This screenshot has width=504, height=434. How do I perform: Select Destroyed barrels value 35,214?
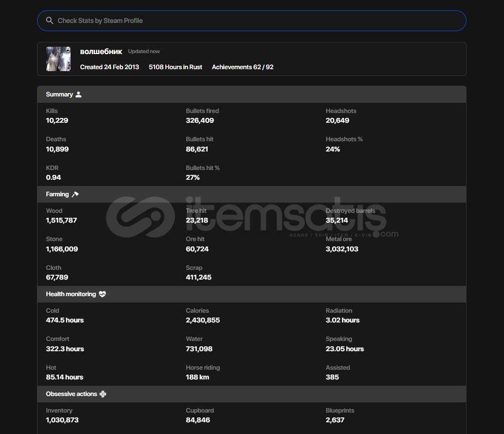click(336, 220)
